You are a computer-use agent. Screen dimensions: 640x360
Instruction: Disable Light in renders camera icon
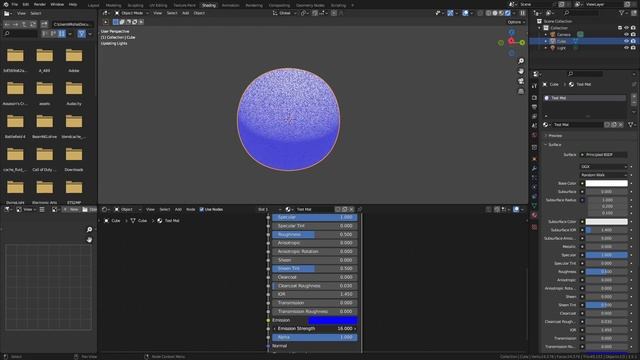pos(633,48)
